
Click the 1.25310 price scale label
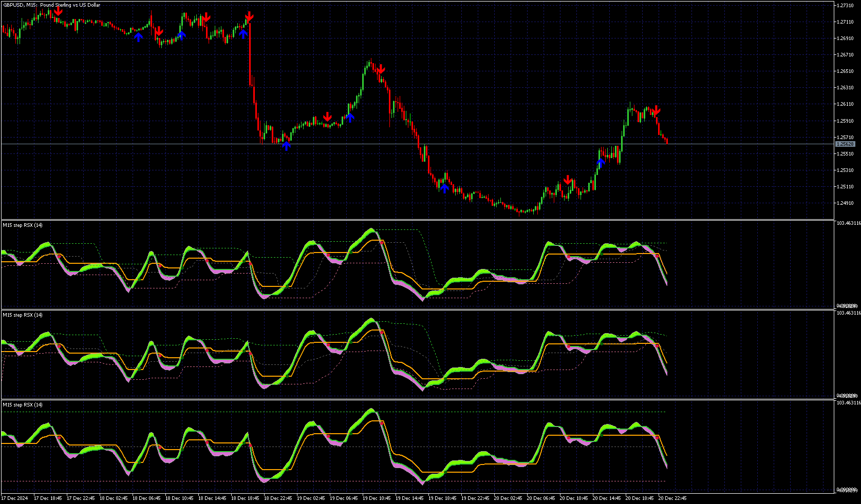(845, 170)
